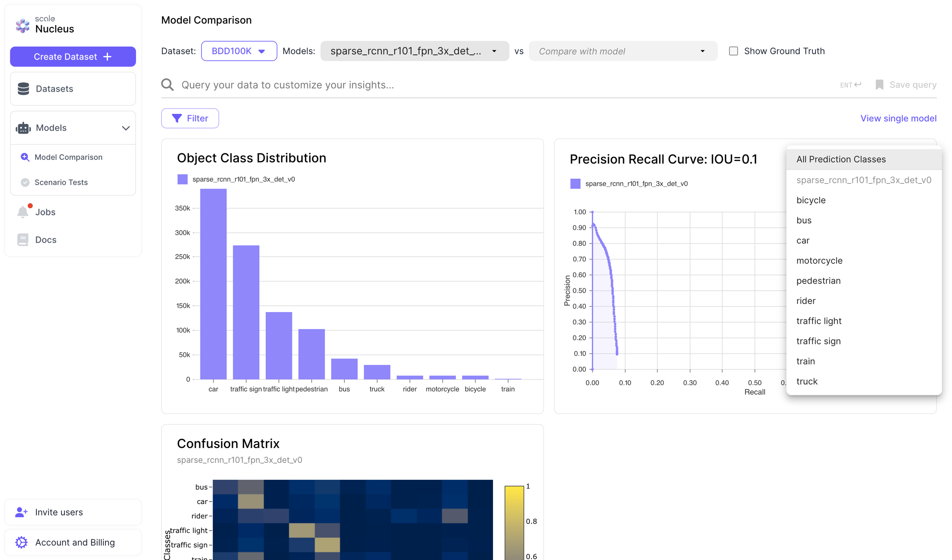This screenshot has width=952, height=560.
Task: Open the BDD100K dataset dropdown
Action: tap(239, 51)
